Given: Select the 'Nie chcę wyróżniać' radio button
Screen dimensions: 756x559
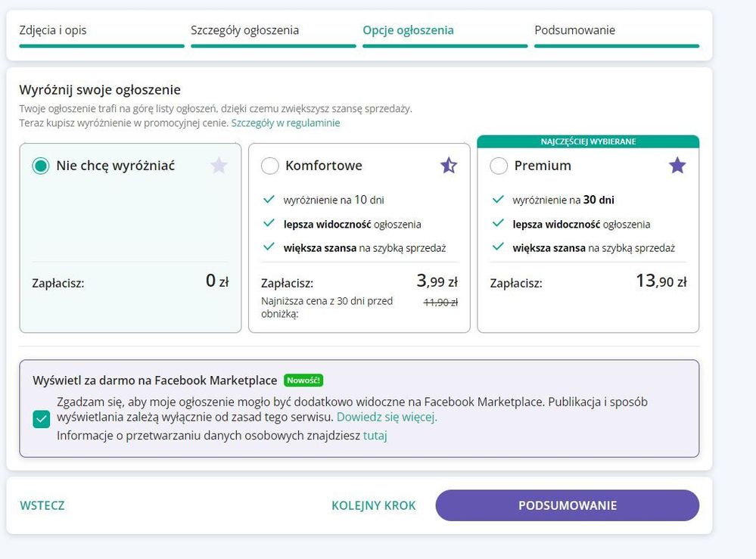Looking at the screenshot, I should coord(41,166).
